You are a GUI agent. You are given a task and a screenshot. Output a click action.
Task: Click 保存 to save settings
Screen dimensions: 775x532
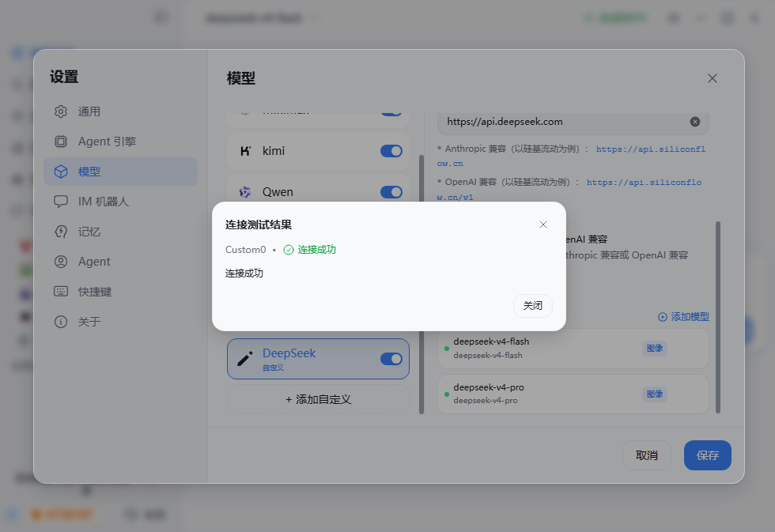tap(708, 455)
